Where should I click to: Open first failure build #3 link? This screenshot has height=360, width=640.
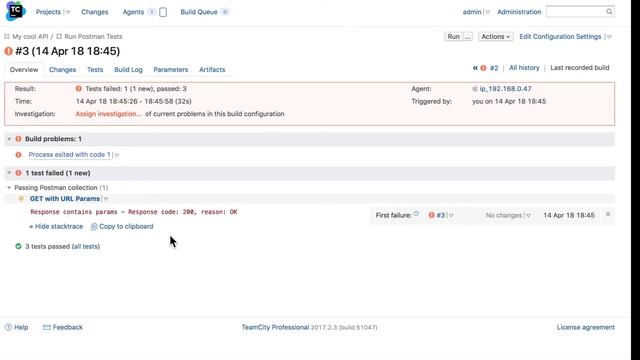440,216
